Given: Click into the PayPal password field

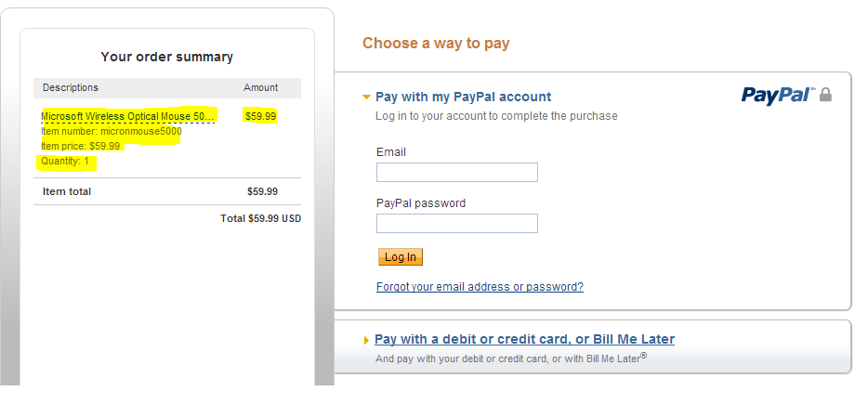Looking at the screenshot, I should pos(456,223).
